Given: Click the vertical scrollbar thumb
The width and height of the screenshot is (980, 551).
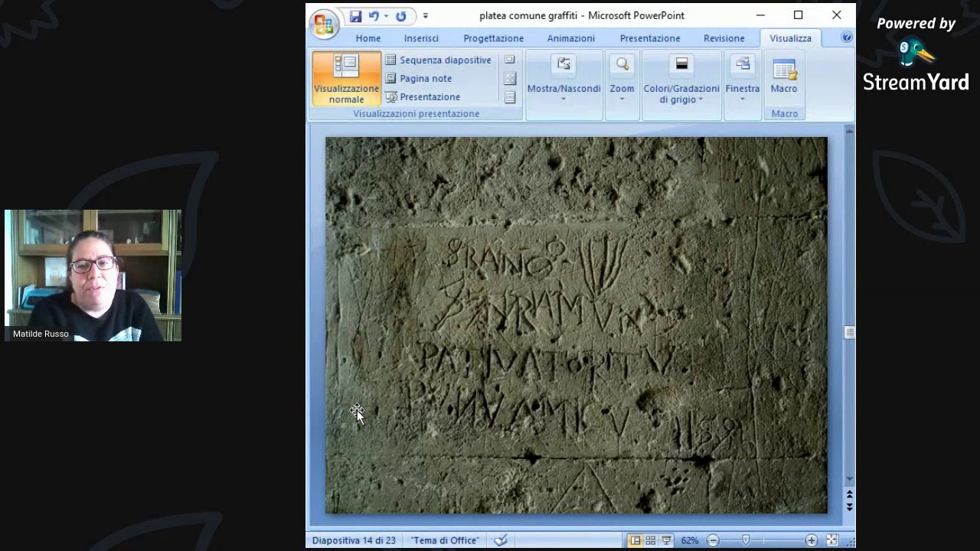Looking at the screenshot, I should (849, 332).
